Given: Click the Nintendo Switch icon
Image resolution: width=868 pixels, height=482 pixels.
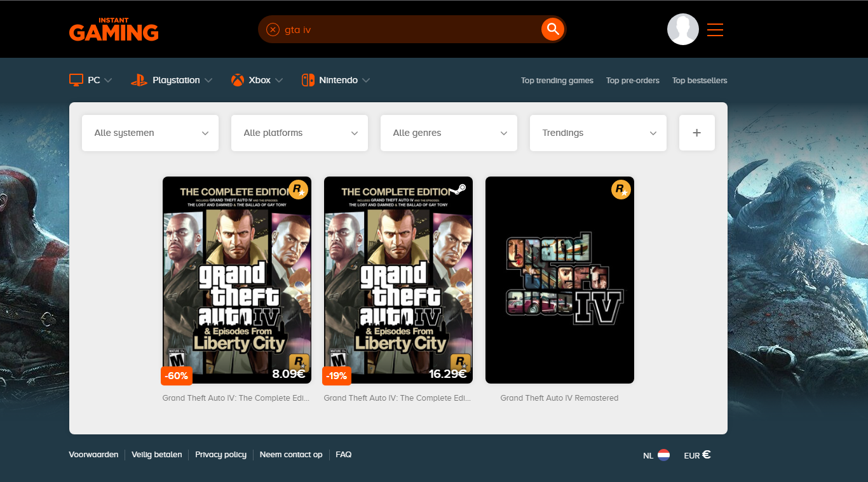Looking at the screenshot, I should pyautogui.click(x=308, y=80).
